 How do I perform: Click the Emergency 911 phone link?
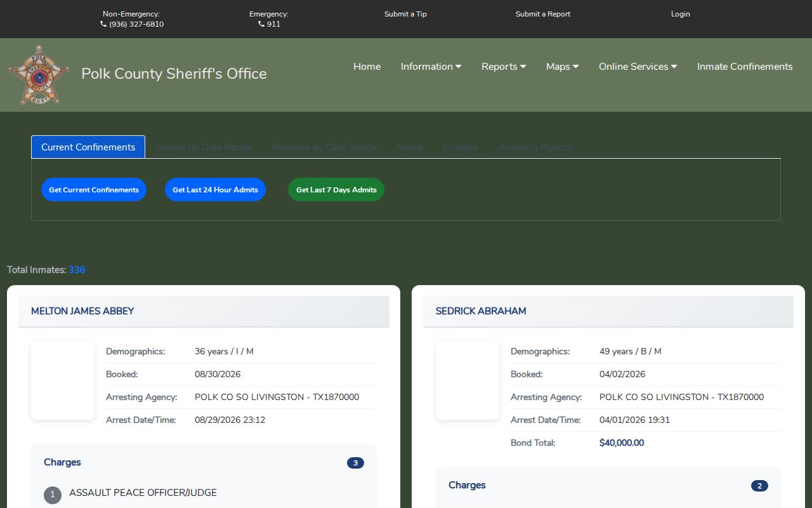pos(269,24)
